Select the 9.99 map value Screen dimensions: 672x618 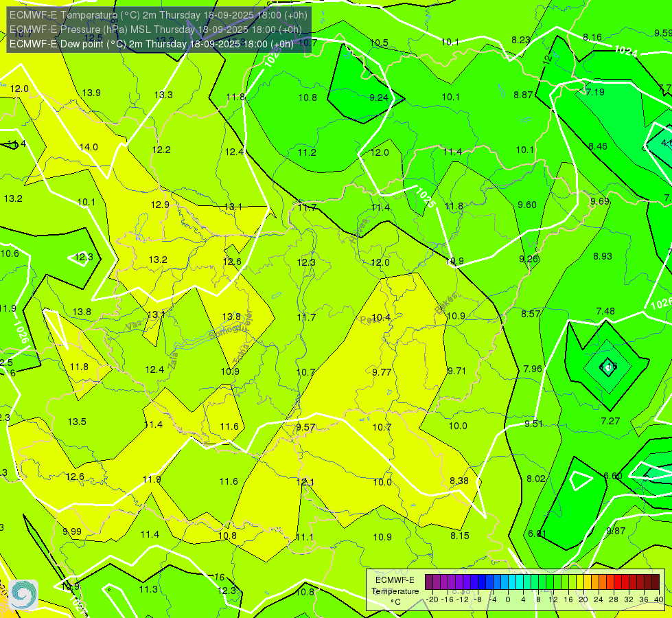pos(72,531)
